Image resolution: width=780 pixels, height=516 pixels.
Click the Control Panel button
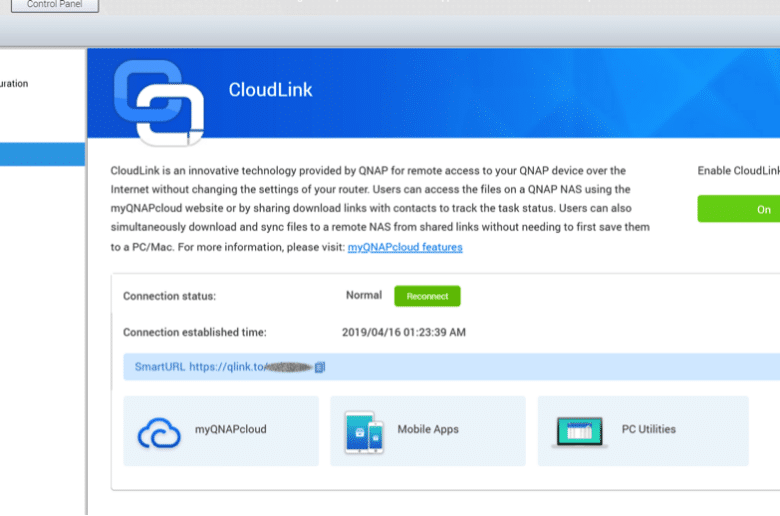coord(55,5)
